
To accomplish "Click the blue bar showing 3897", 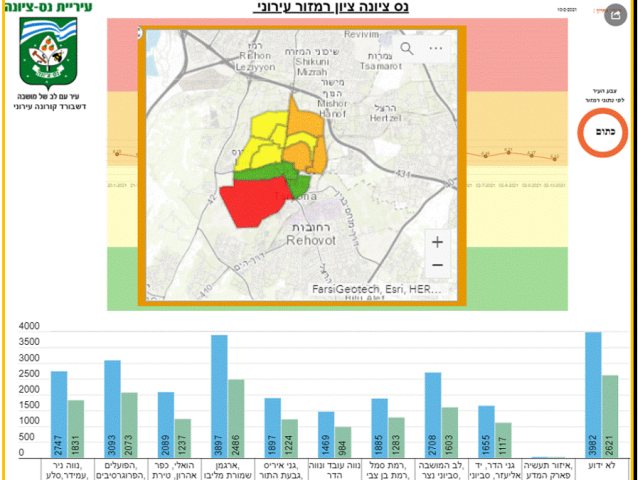I will tap(220, 396).
